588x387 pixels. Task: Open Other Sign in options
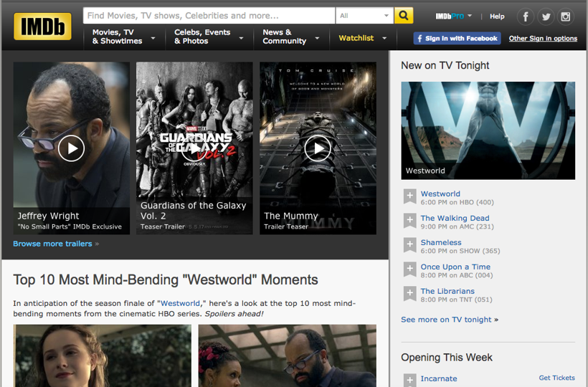tap(543, 38)
